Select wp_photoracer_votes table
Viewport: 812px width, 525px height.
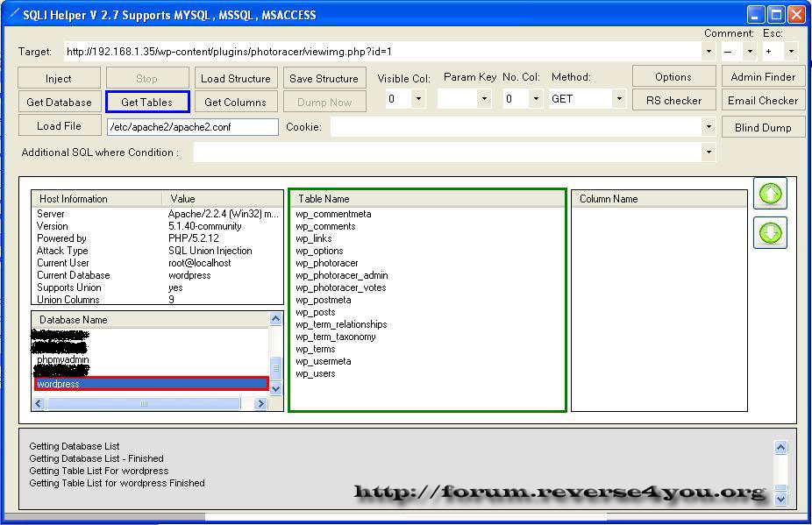coord(341,287)
